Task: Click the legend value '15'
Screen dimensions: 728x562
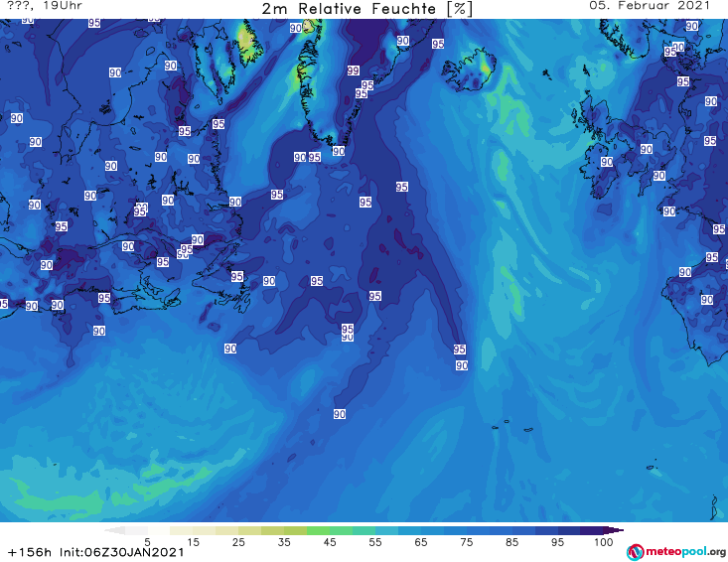Action: (x=193, y=542)
